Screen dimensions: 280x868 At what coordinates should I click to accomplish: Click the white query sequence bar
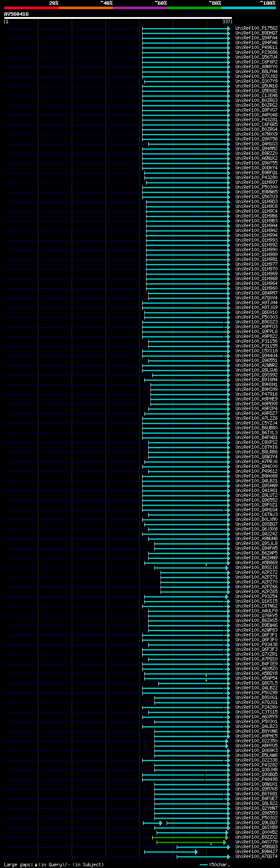(x=118, y=18)
